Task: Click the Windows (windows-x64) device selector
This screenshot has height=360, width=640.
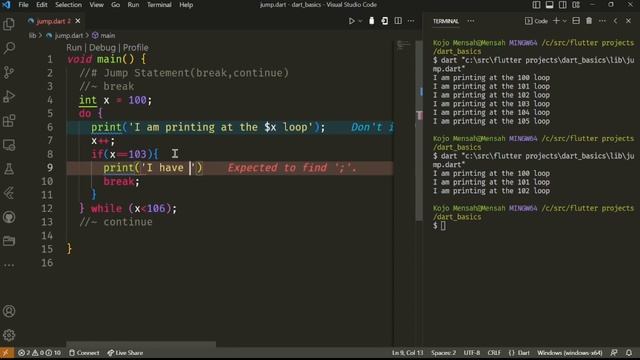Action: pos(569,353)
